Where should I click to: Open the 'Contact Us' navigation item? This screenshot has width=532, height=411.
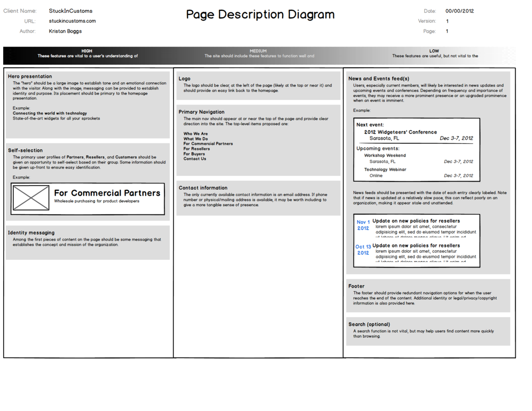coord(195,159)
